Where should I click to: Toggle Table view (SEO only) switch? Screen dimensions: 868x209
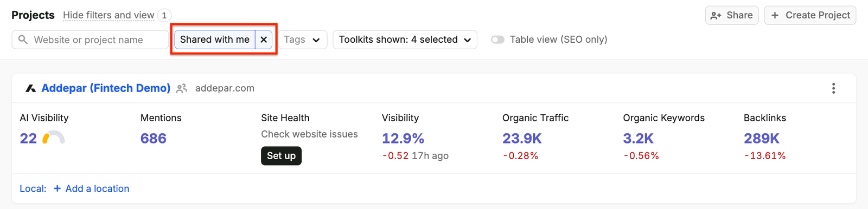coord(497,40)
